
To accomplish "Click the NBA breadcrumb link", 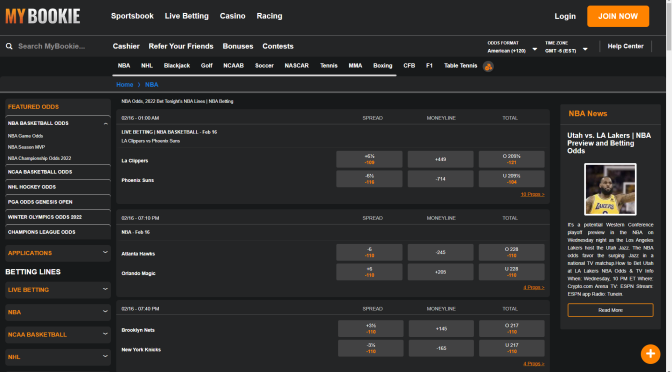I will tap(151, 85).
